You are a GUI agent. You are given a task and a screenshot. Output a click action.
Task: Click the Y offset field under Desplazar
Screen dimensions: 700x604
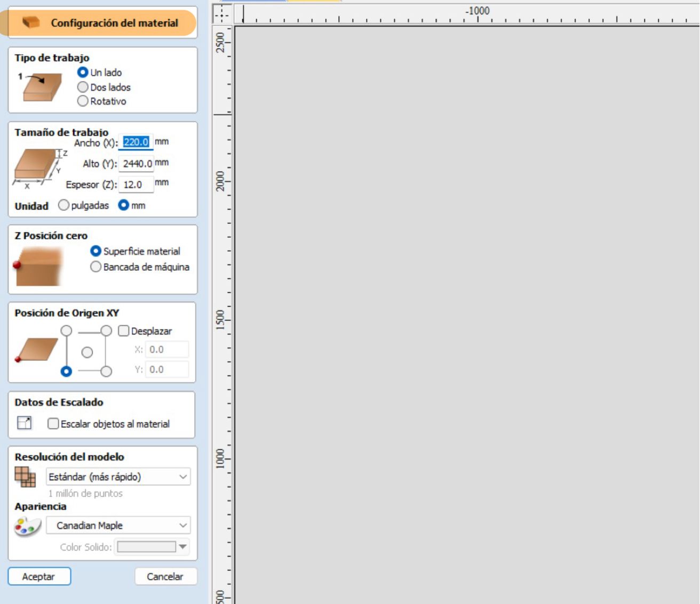pos(167,369)
